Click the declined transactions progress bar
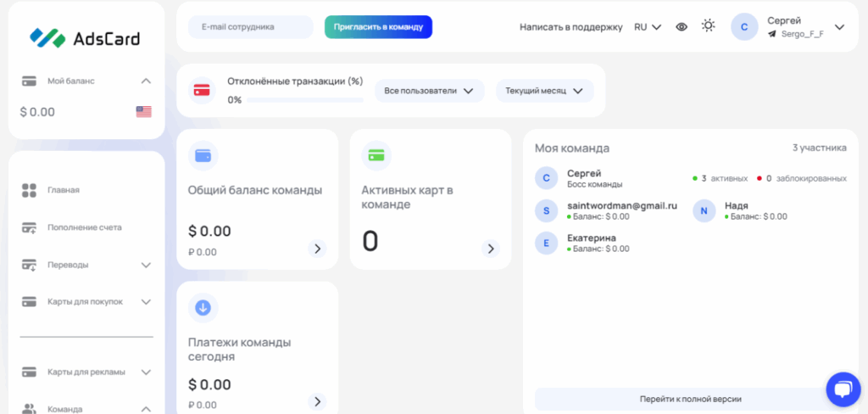 click(x=305, y=100)
